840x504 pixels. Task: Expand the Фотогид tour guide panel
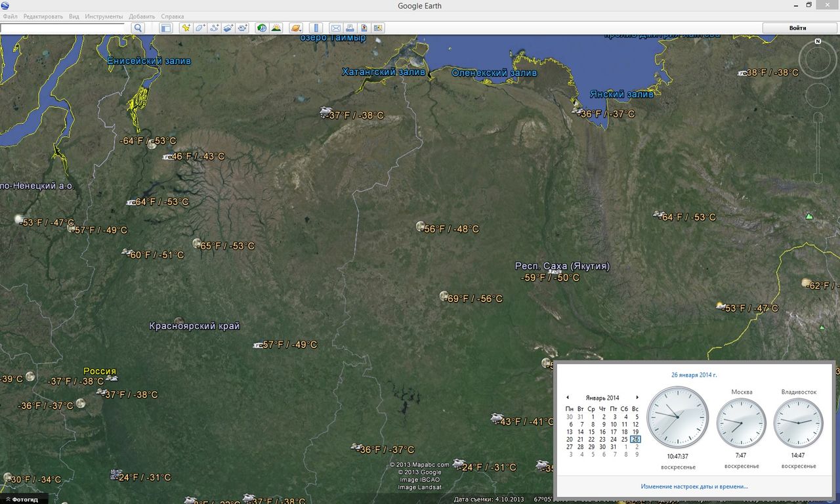tap(24, 499)
